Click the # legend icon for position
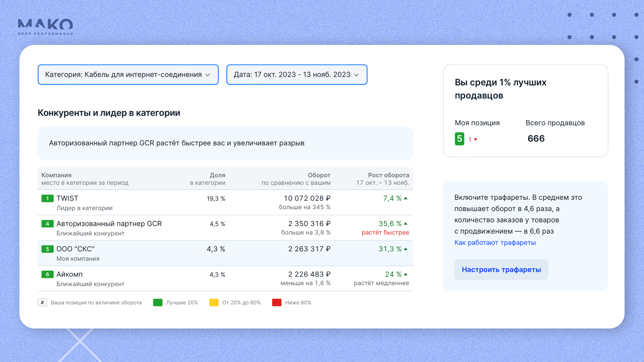Viewport: 644px width, 362px height. 42,303
